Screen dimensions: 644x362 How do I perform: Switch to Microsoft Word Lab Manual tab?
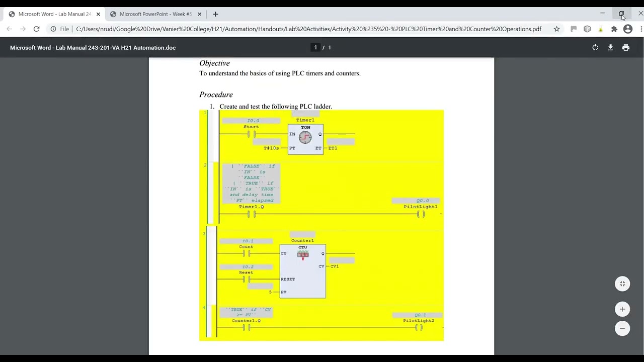coord(54,14)
